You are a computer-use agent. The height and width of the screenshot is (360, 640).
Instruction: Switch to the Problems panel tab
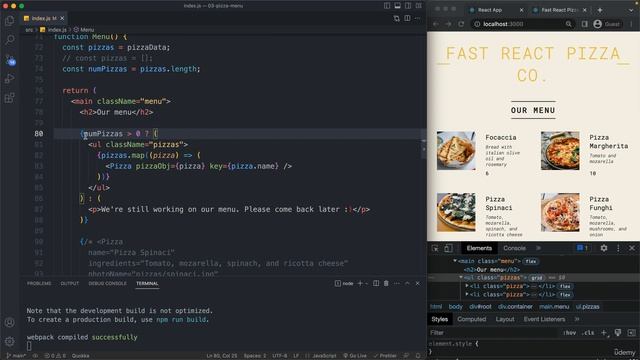pyautogui.click(x=39, y=283)
